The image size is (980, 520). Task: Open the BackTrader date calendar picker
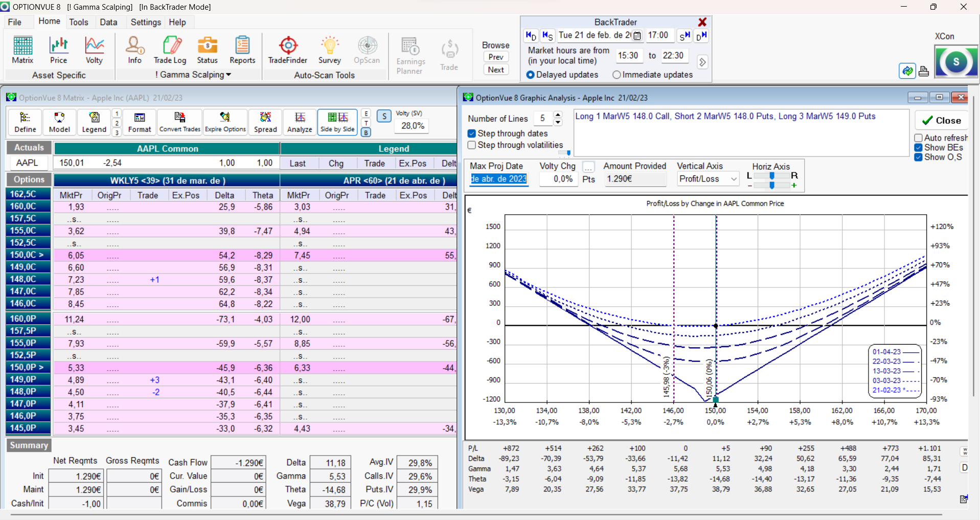[637, 36]
